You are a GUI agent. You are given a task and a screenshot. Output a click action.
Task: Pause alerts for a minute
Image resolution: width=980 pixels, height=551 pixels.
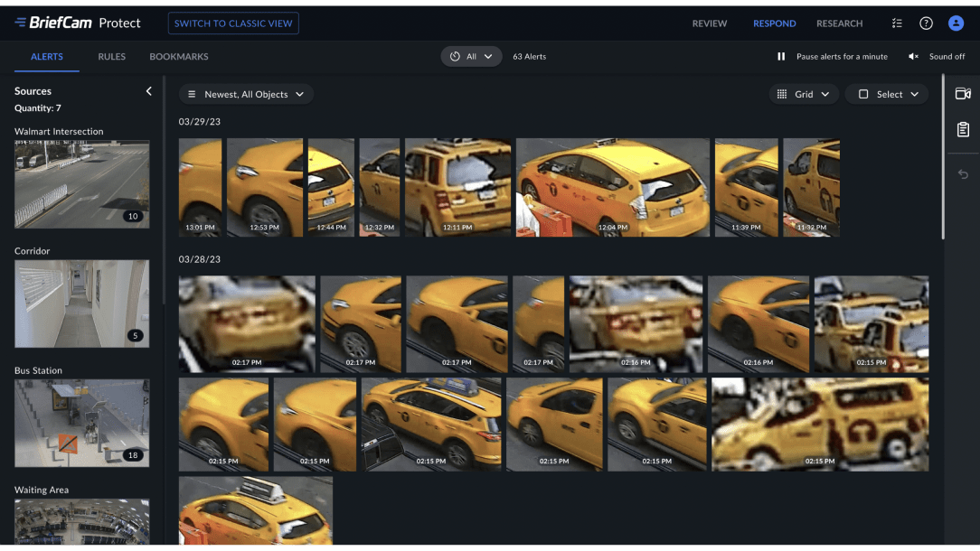[x=832, y=57]
